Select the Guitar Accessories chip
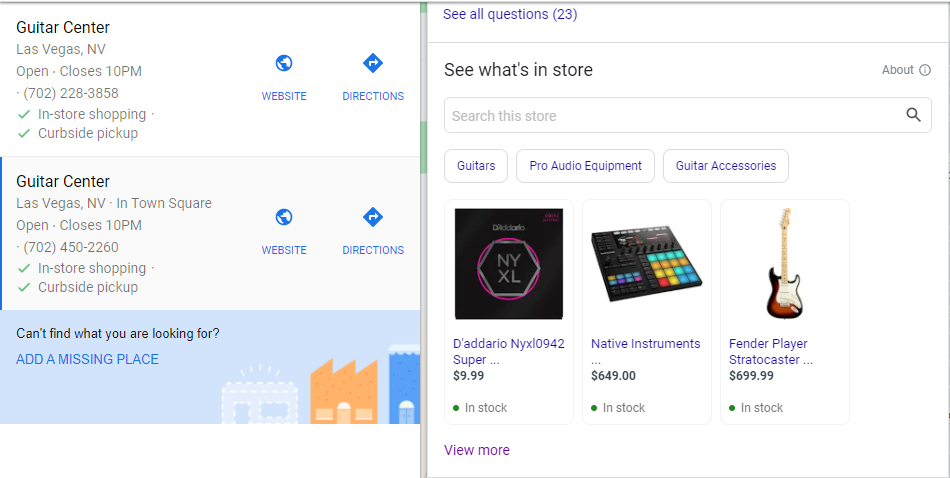The image size is (950, 478). click(726, 166)
